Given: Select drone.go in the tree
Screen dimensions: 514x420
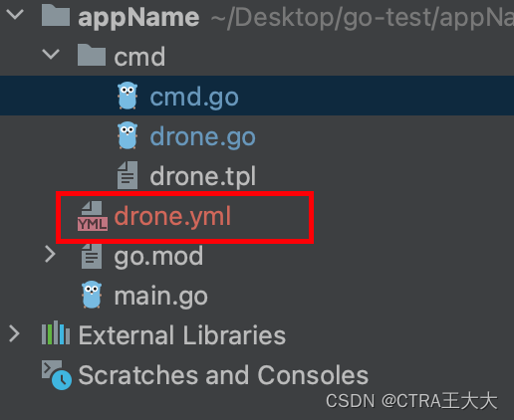Looking at the screenshot, I should (203, 136).
